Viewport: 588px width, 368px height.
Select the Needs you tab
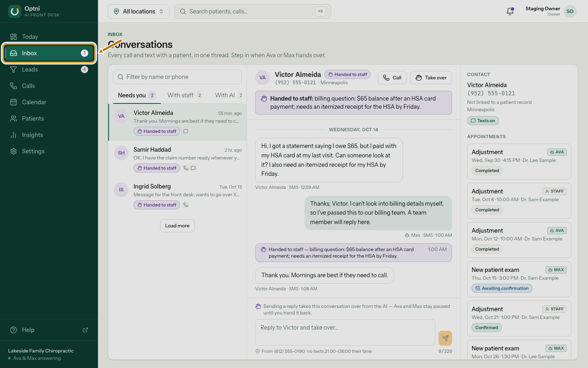[137, 95]
